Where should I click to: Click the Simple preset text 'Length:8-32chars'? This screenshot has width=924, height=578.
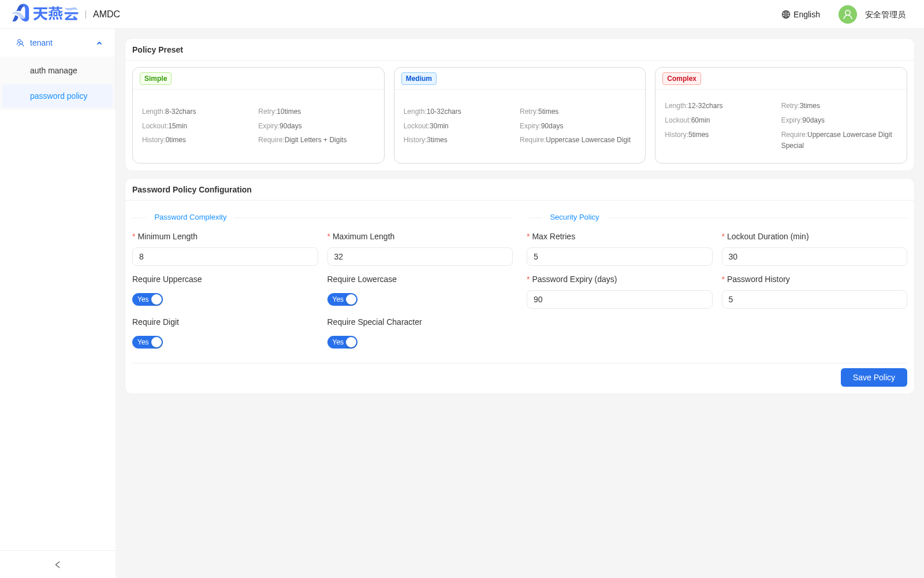pos(169,112)
